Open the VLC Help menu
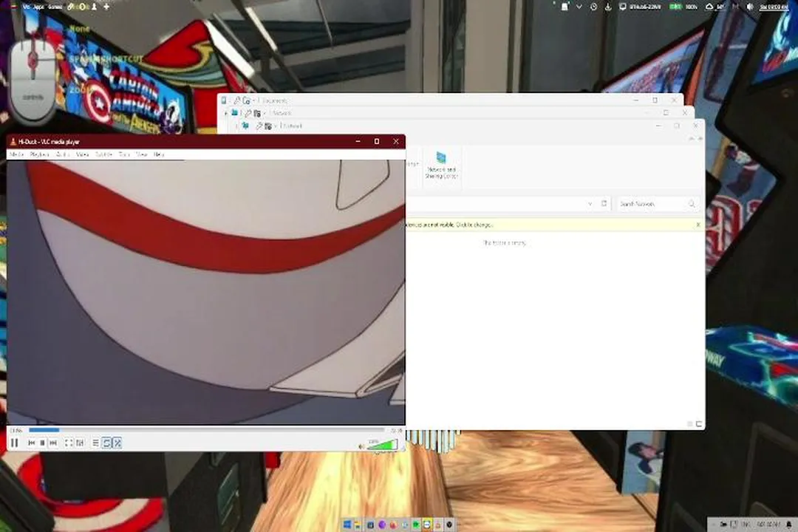The image size is (798, 532). pos(159,154)
